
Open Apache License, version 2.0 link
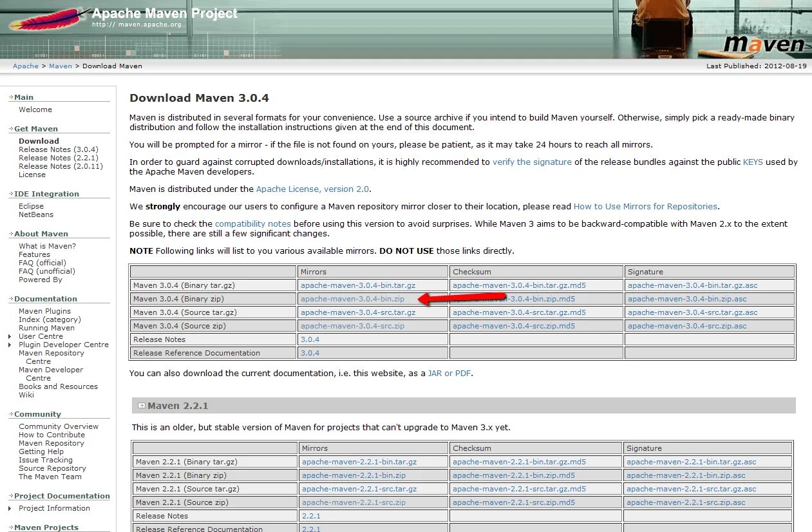pos(313,189)
